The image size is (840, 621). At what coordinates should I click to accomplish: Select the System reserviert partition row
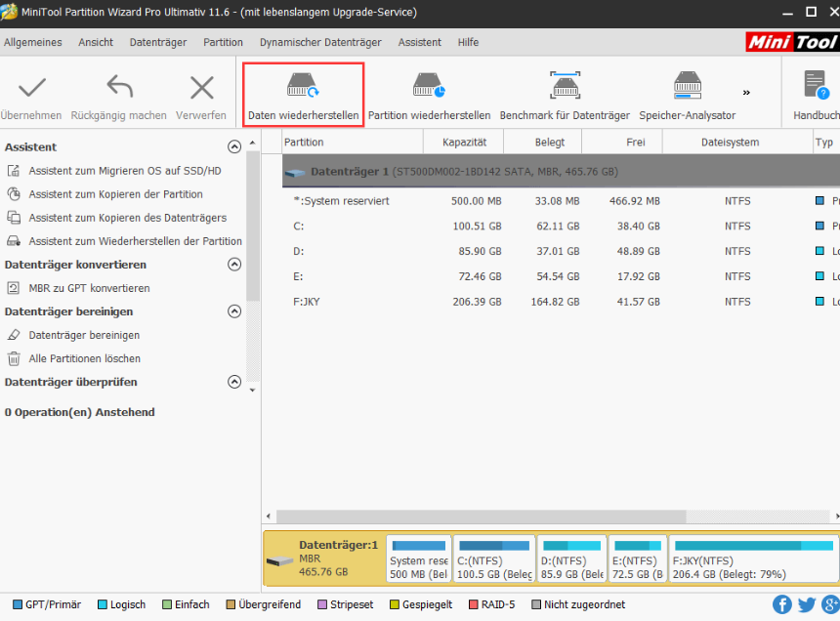(561, 201)
